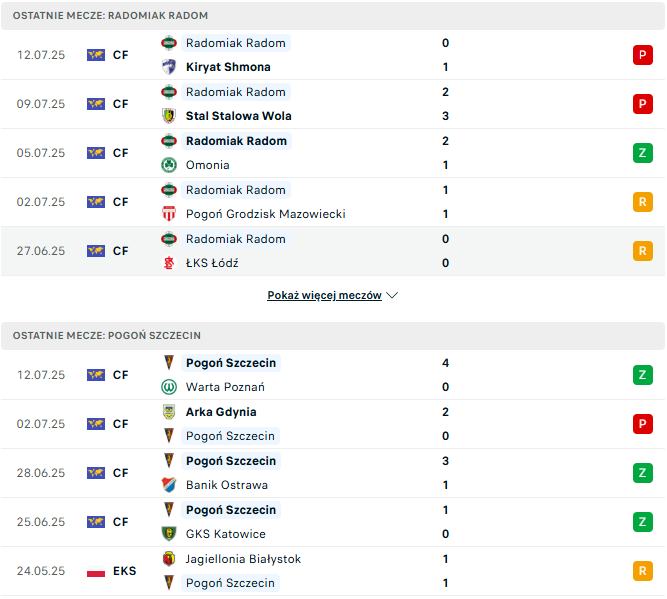Click the Stal Stalowa Wola crest icon
This screenshot has height=599, width=667.
(x=169, y=116)
